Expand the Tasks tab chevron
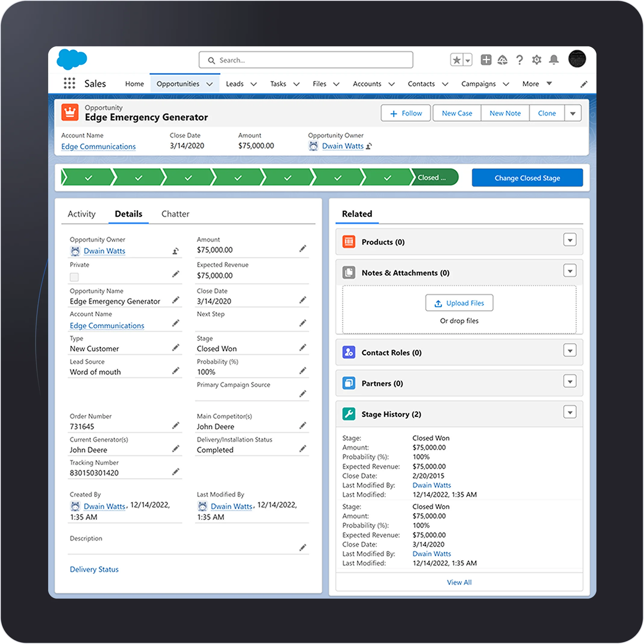644x644 pixels. click(x=296, y=84)
